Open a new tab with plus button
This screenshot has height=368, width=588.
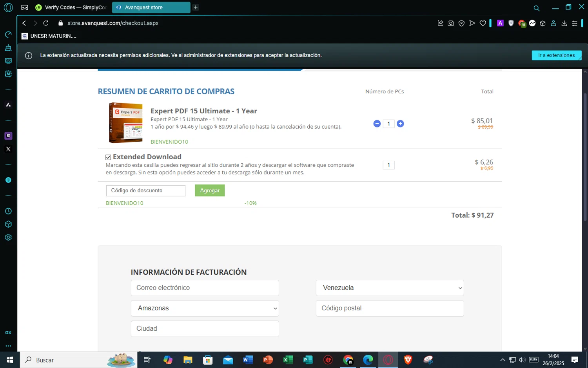pyautogui.click(x=196, y=7)
